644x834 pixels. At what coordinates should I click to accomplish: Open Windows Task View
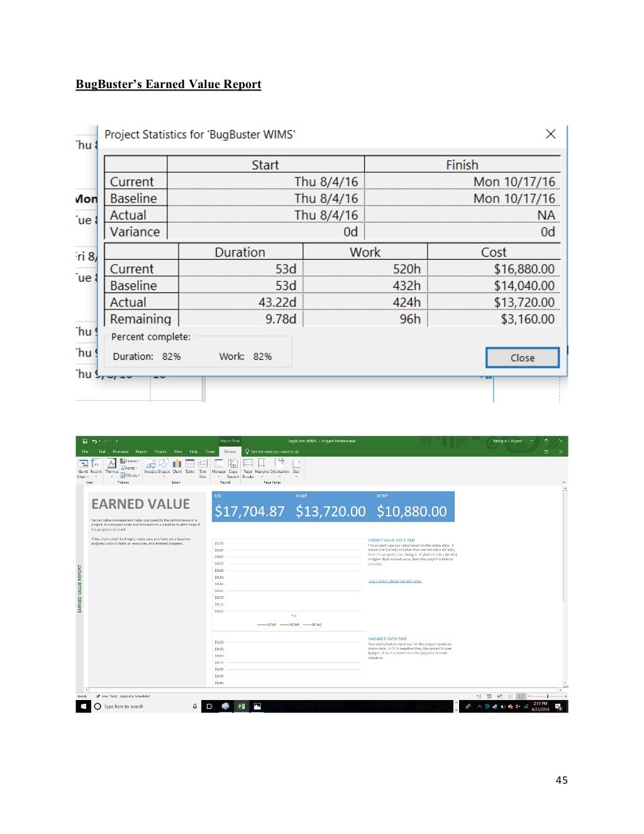coord(210,706)
